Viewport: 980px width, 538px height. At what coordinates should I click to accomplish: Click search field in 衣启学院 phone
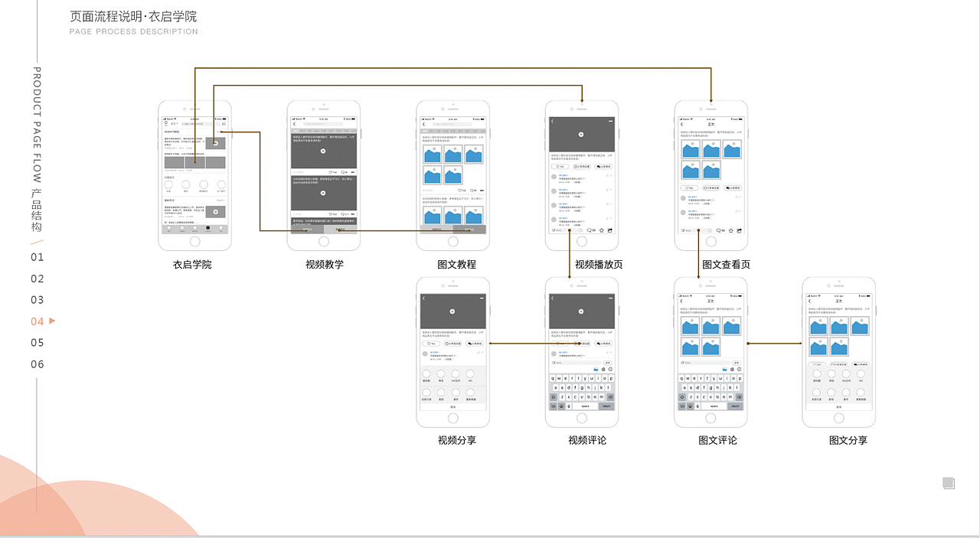point(201,123)
